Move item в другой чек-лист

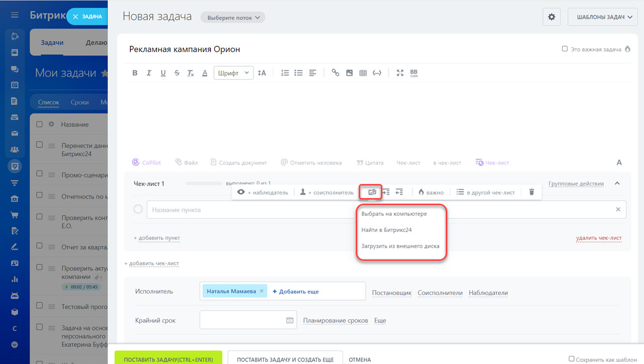[486, 192]
